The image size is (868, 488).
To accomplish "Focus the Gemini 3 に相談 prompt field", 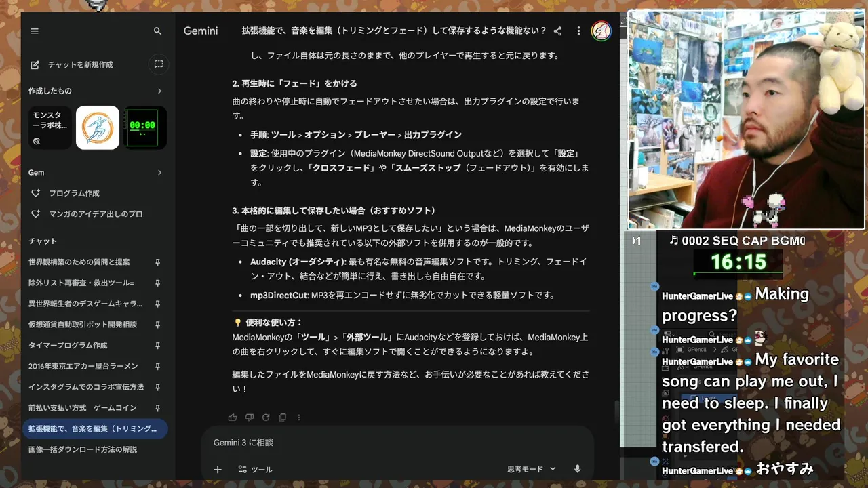I will coord(397,443).
